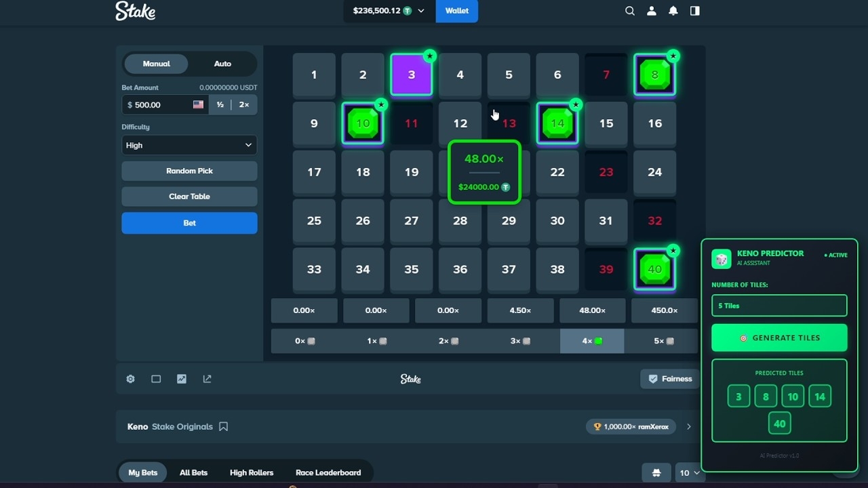
Task: Halve the bet with the ½ button
Action: pos(220,105)
